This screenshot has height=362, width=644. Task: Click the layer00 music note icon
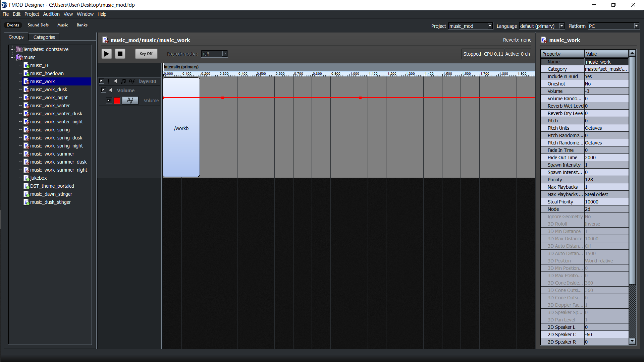123,81
